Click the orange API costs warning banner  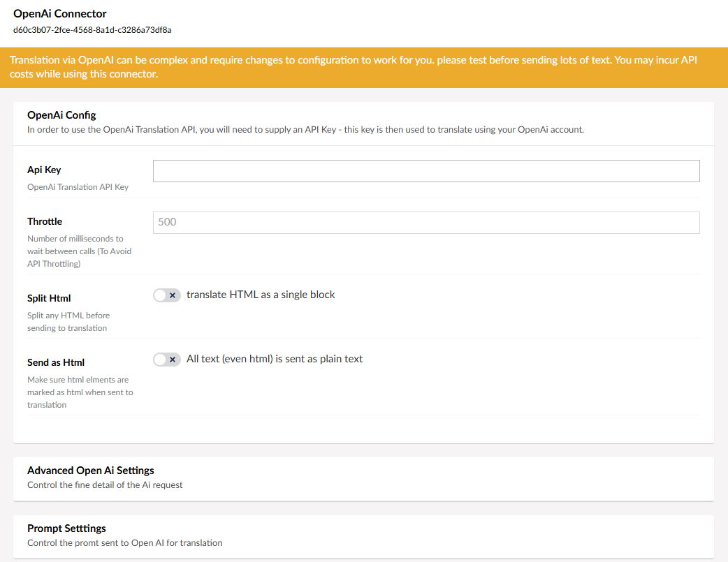click(x=363, y=67)
